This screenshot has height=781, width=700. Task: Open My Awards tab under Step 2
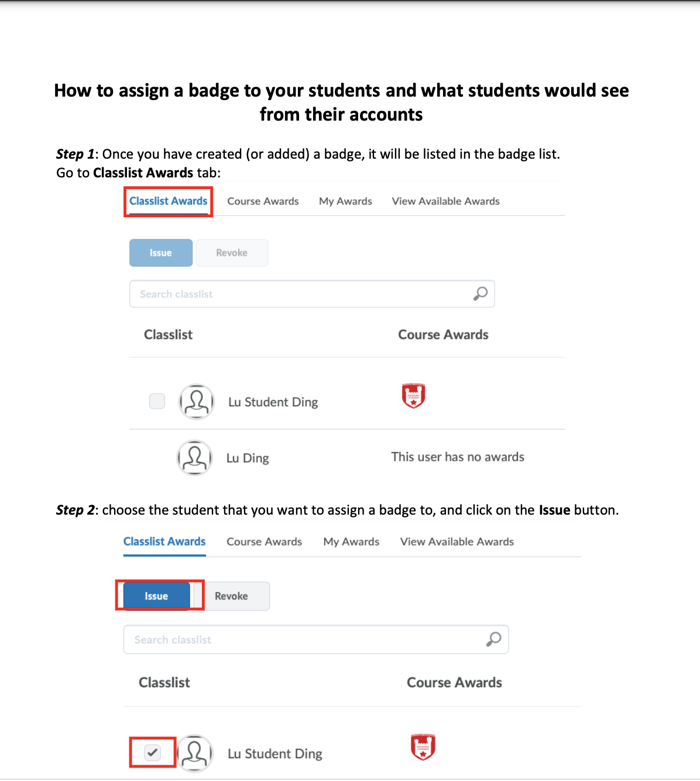351,542
